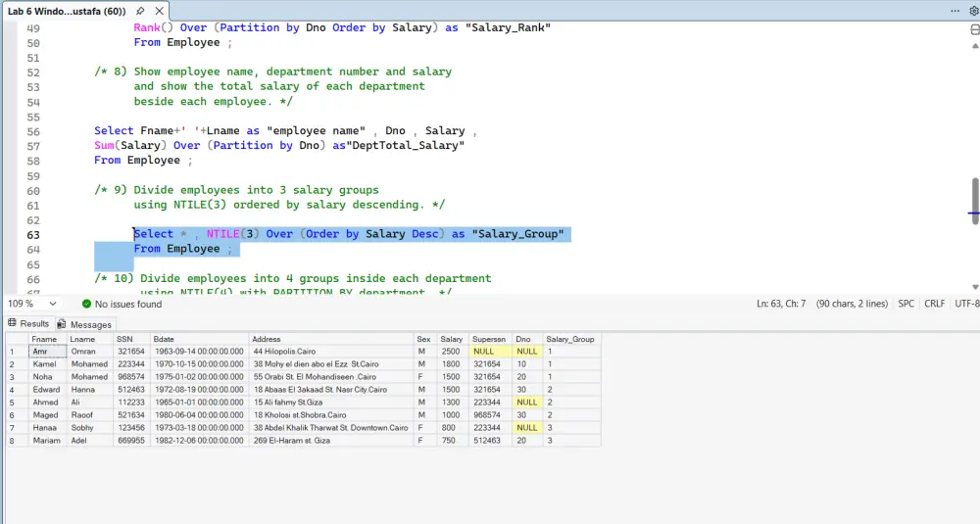Screen dimensions: 980x524
Task: Switch to the Results tab
Action: [28, 323]
